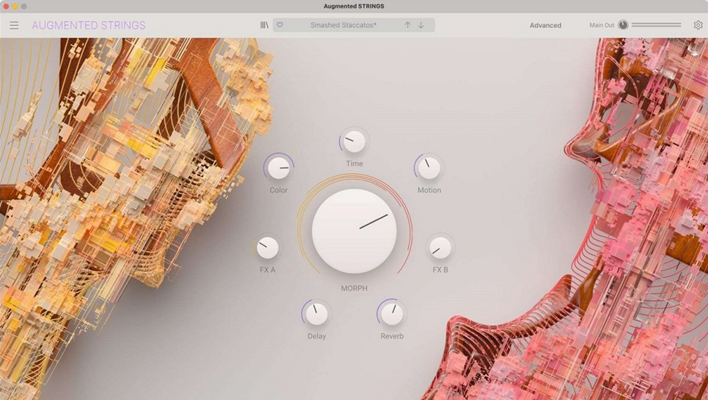
Task: Minimize the window with the yellow button
Action: tap(15, 6)
